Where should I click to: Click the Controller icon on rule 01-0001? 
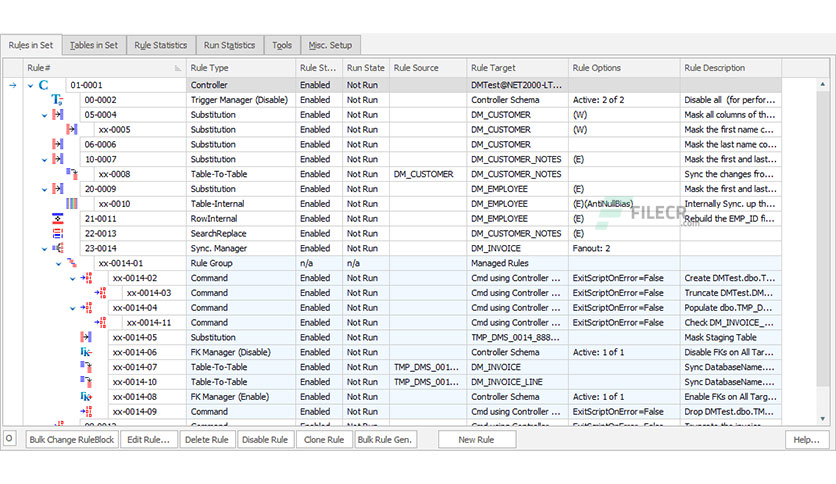[x=43, y=85]
